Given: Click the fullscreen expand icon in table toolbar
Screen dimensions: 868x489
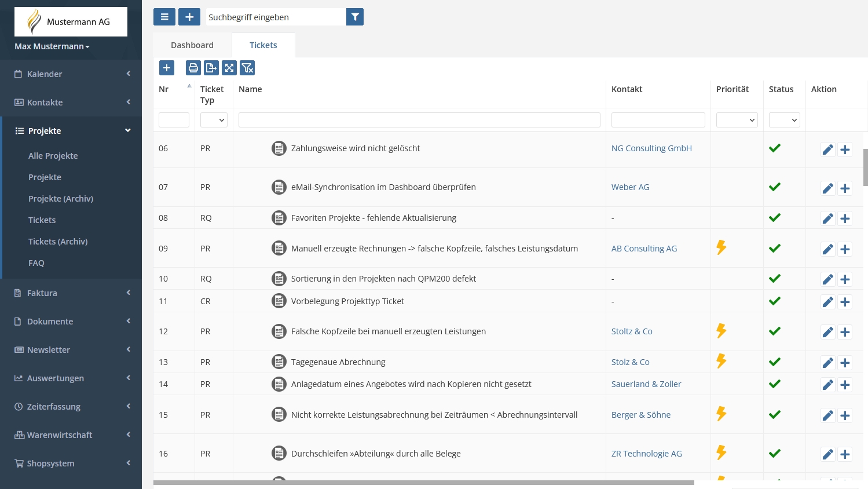Looking at the screenshot, I should [229, 68].
